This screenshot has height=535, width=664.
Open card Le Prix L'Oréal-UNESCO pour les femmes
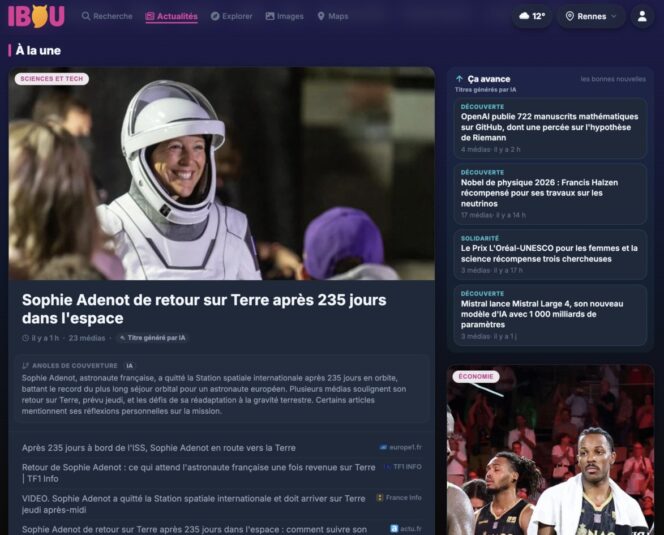(x=550, y=255)
